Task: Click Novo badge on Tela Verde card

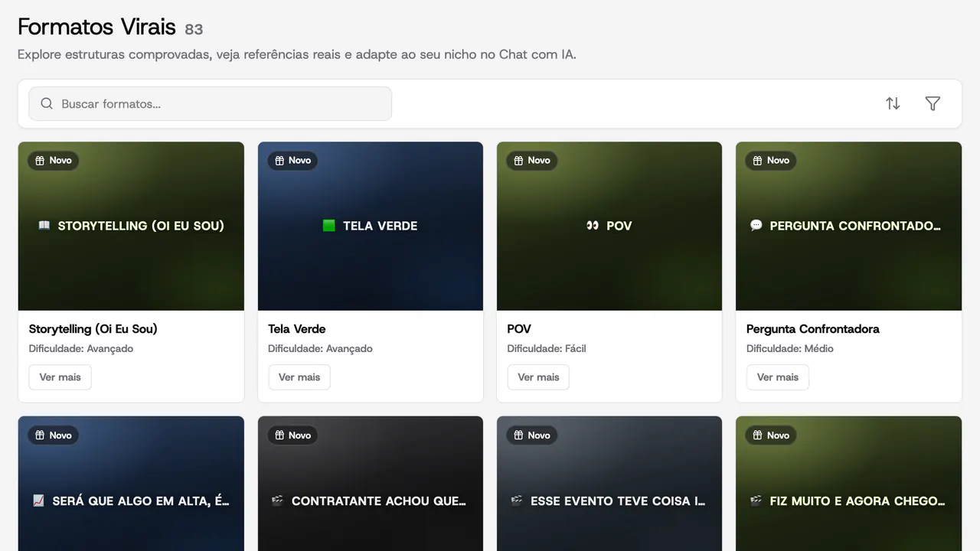Action: pyautogui.click(x=292, y=160)
